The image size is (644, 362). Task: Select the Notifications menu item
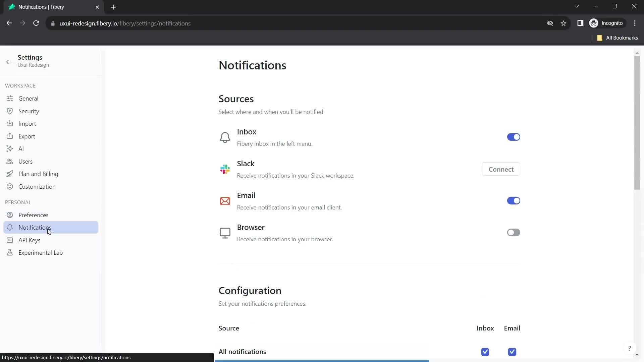(35, 227)
